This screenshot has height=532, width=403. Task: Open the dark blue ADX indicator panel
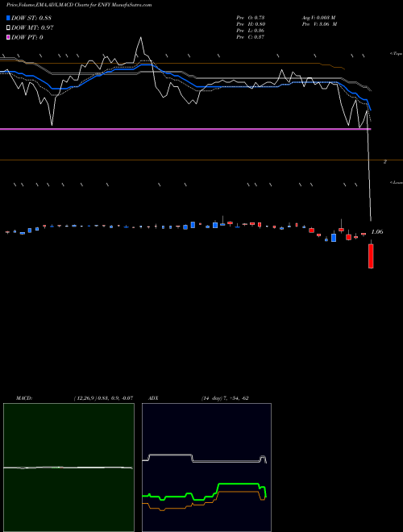click(x=206, y=468)
